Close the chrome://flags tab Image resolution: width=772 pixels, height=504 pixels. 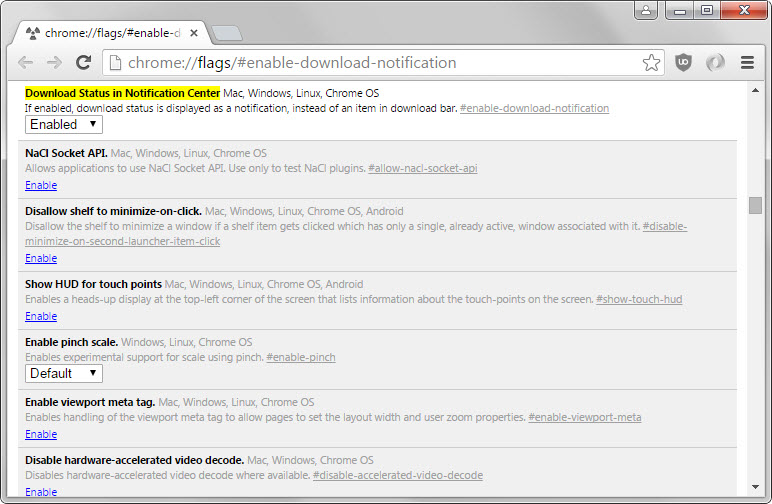pos(194,33)
